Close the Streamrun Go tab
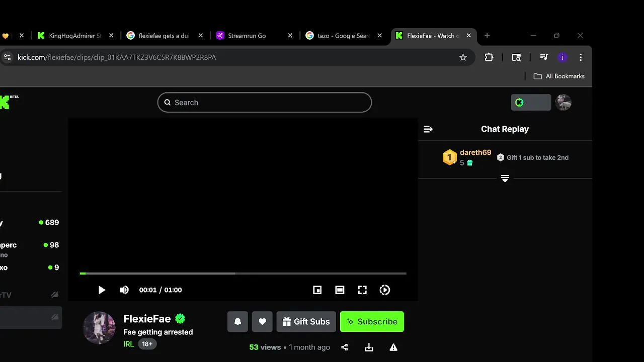This screenshot has height=362, width=644. 290,36
